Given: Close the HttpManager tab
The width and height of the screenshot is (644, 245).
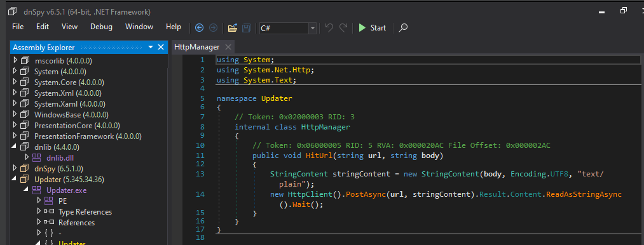Looking at the screenshot, I should pos(228,47).
